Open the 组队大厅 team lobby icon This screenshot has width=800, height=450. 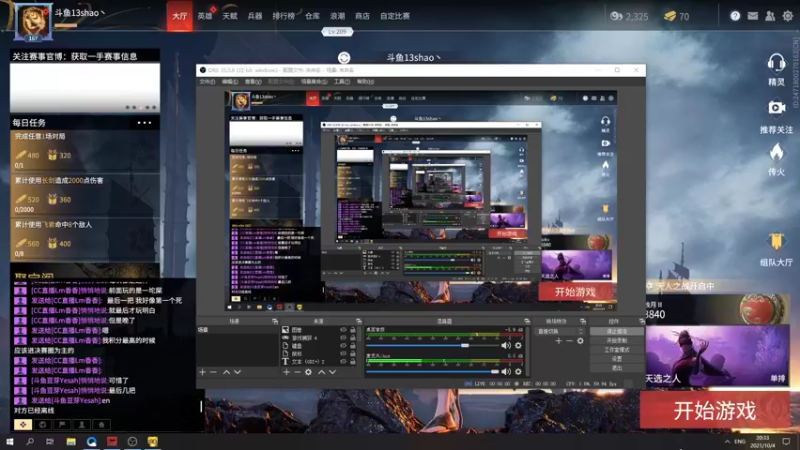(x=776, y=241)
